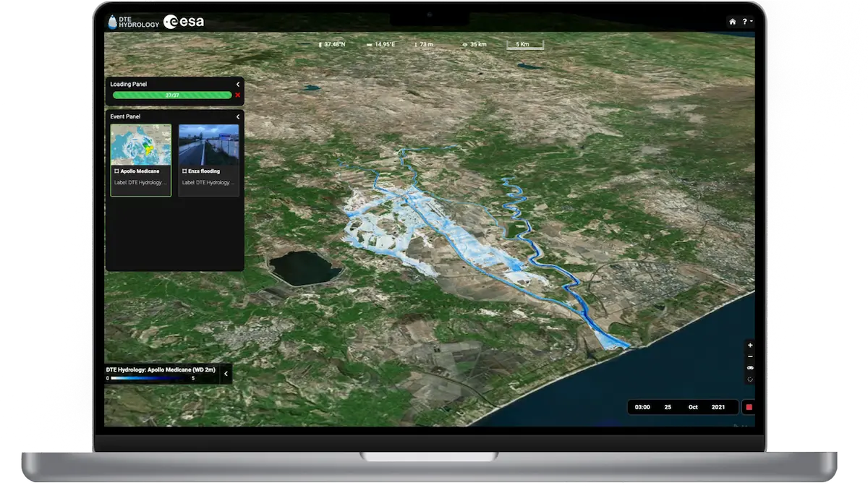The height and width of the screenshot is (488, 868).
Task: Collapse the Event Panel chevron
Action: tap(238, 116)
